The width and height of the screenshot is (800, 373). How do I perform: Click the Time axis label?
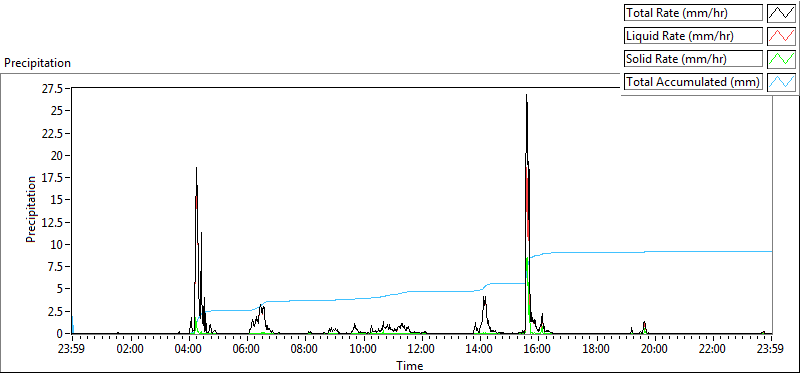click(x=409, y=366)
